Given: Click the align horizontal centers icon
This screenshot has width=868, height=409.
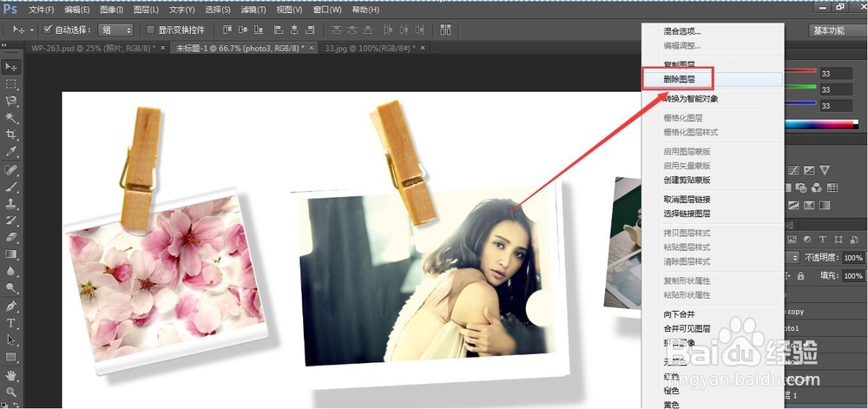Looking at the screenshot, I should [294, 30].
